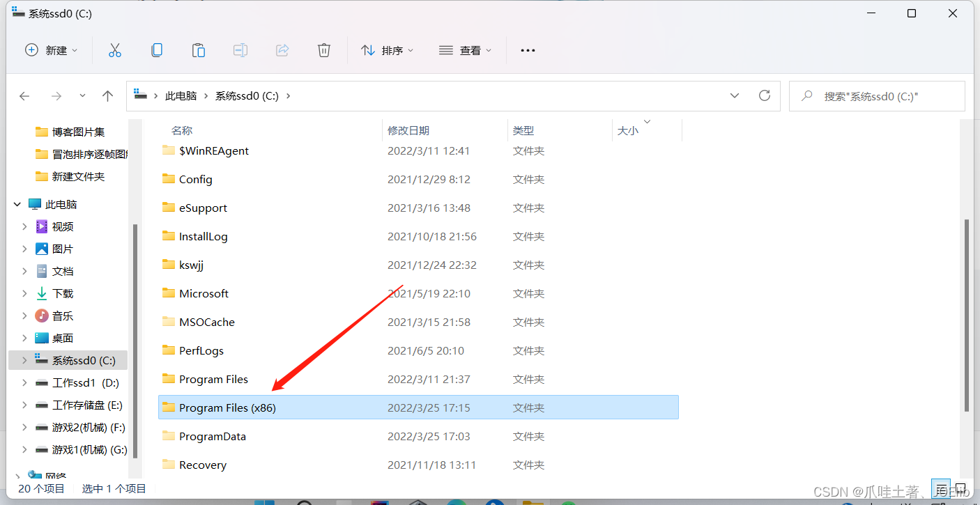Click the Delete trash can icon
Image resolution: width=980 pixels, height=505 pixels.
tap(324, 50)
